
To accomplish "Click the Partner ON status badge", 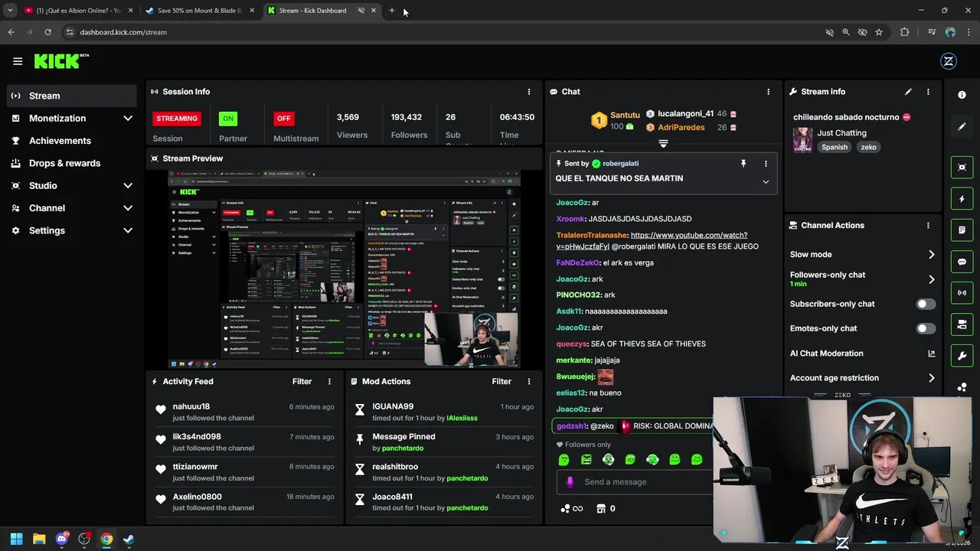I will tap(228, 119).
